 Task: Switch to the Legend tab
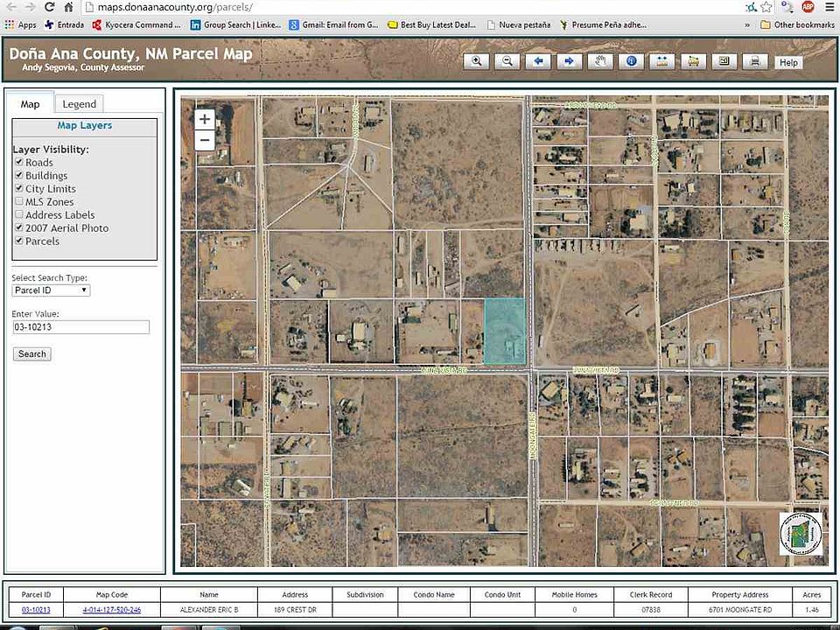coord(79,104)
